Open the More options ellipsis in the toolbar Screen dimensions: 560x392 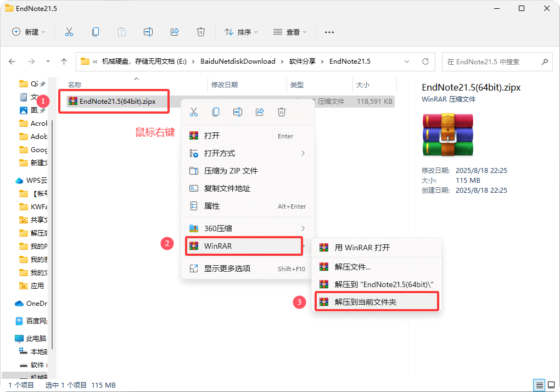329,32
